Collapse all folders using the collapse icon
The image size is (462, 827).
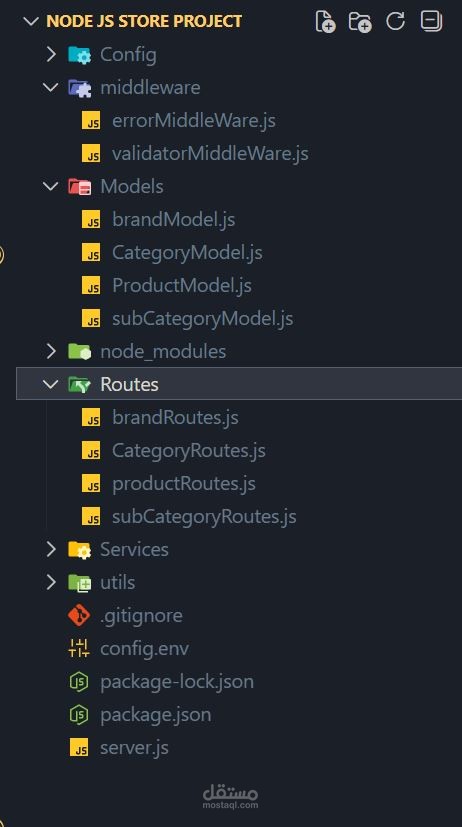[431, 21]
